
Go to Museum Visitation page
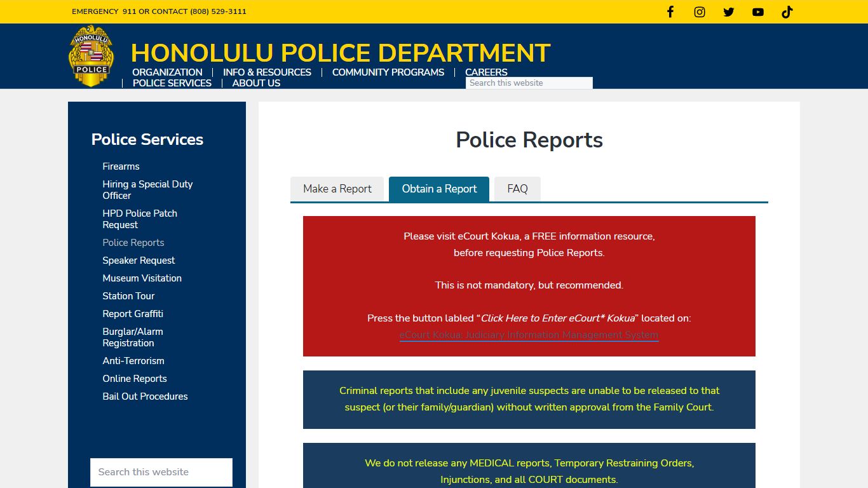(x=142, y=278)
